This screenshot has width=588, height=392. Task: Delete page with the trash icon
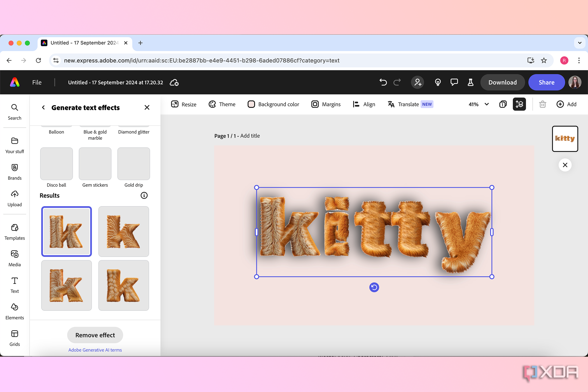pos(543,104)
